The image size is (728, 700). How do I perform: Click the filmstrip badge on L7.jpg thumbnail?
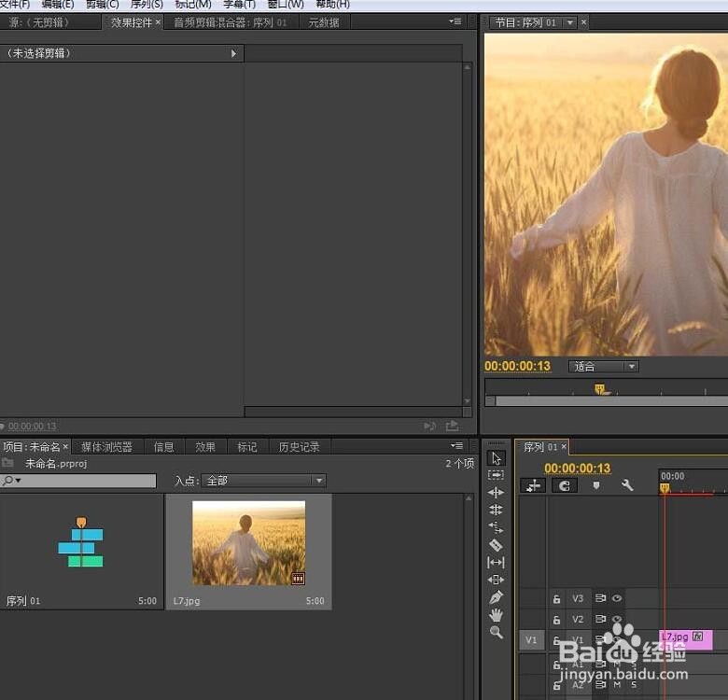(298, 578)
